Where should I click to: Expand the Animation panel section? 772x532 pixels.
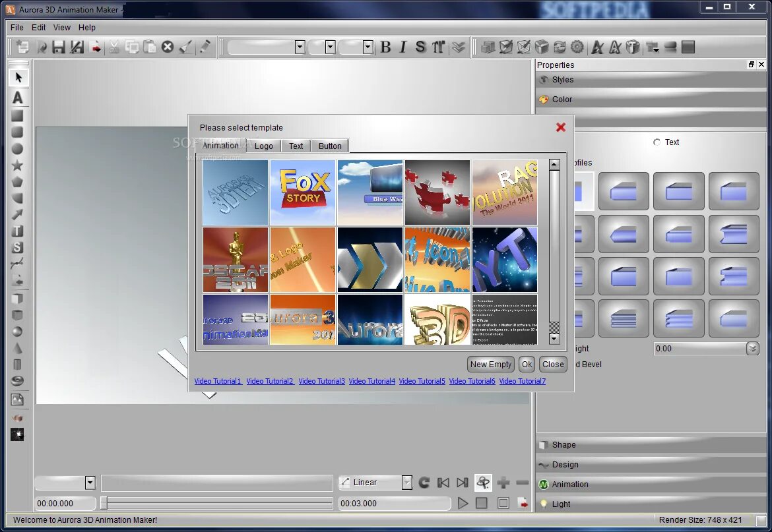651,485
